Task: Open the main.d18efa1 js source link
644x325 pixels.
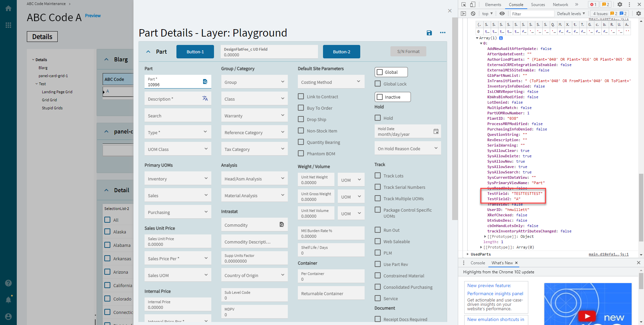Action: point(608,254)
